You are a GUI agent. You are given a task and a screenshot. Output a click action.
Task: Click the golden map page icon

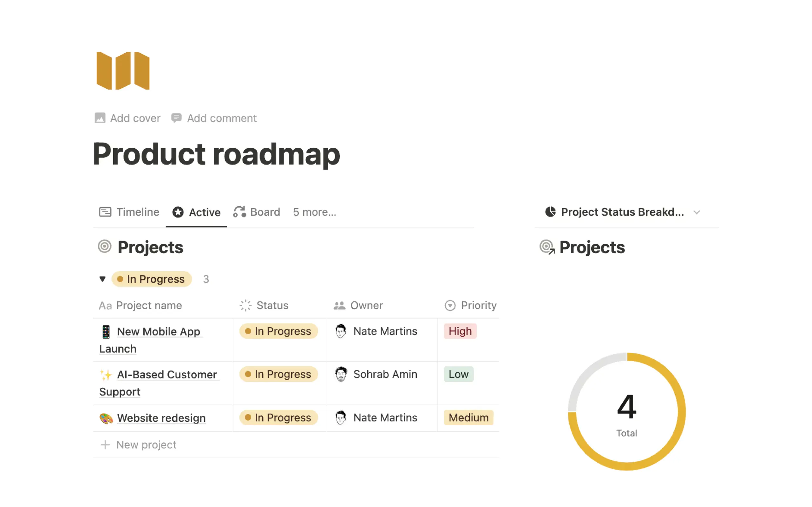[123, 71]
